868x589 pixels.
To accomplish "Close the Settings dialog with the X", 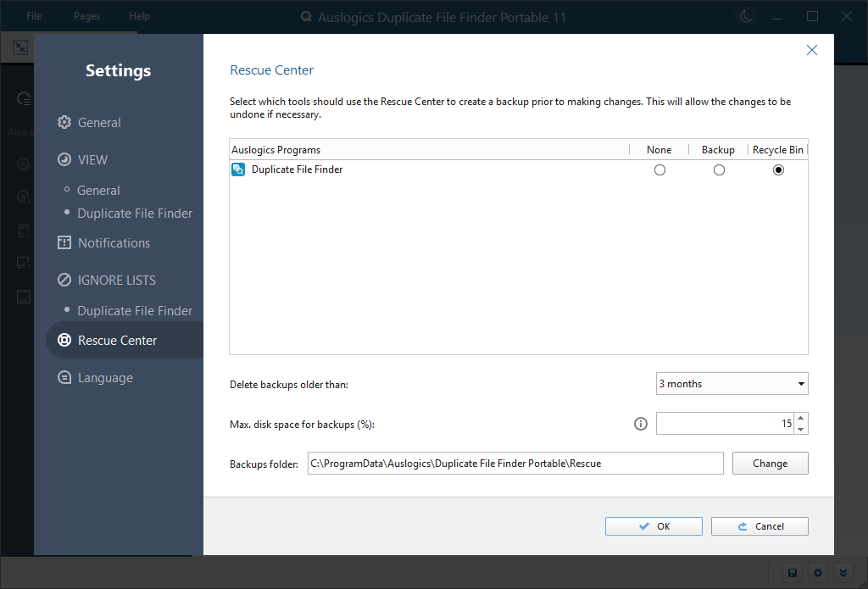I will [x=811, y=50].
